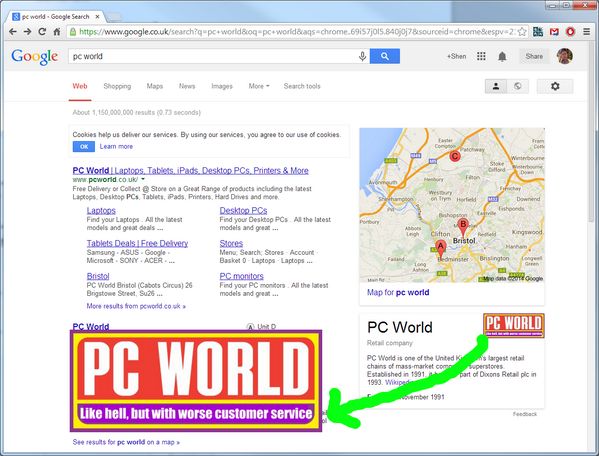The height and width of the screenshot is (456, 599).
Task: Open the Chrome hamburger menu
Action: [x=587, y=32]
